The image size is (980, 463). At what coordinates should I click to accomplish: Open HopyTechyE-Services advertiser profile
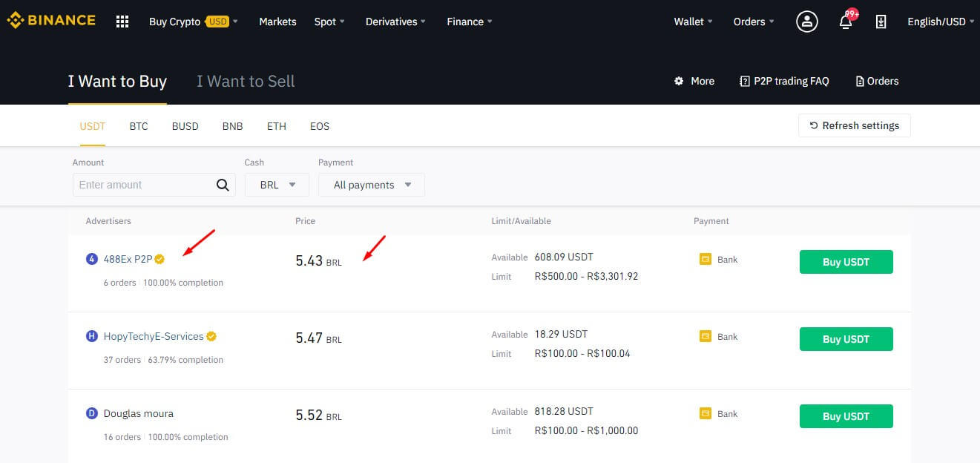coord(154,336)
